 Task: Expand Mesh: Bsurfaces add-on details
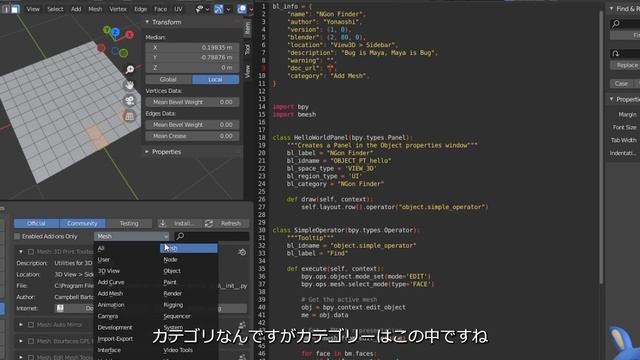(21, 341)
